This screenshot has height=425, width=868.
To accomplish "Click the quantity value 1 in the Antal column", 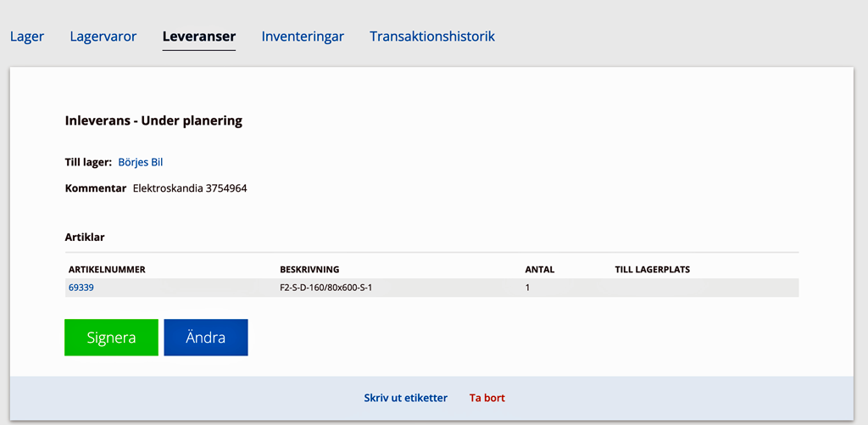I will click(x=527, y=288).
